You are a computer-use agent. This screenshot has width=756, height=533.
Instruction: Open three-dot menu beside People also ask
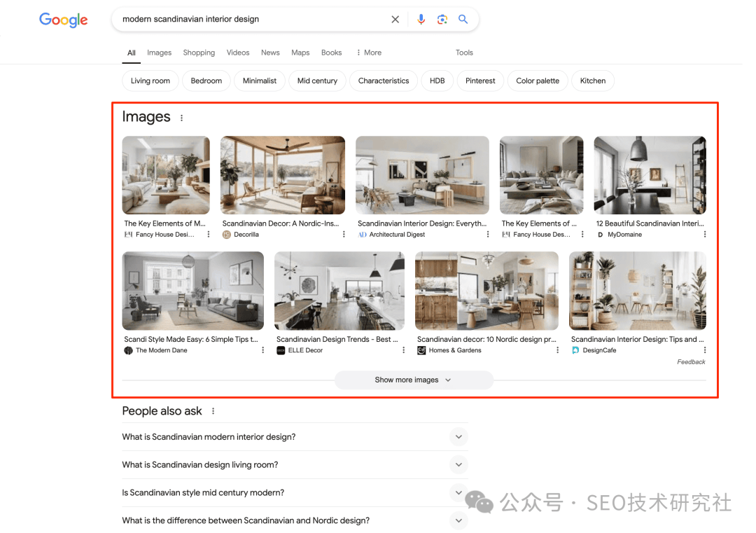click(212, 411)
